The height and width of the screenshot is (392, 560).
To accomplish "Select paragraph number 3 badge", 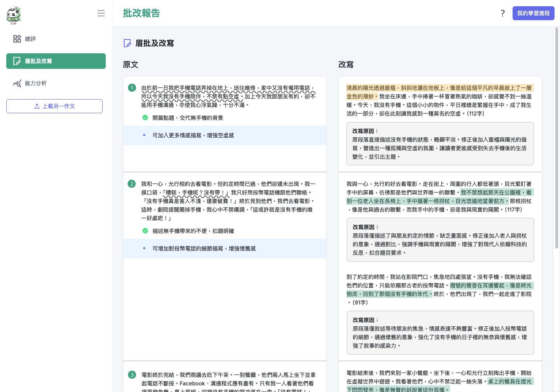I will coord(132,375).
